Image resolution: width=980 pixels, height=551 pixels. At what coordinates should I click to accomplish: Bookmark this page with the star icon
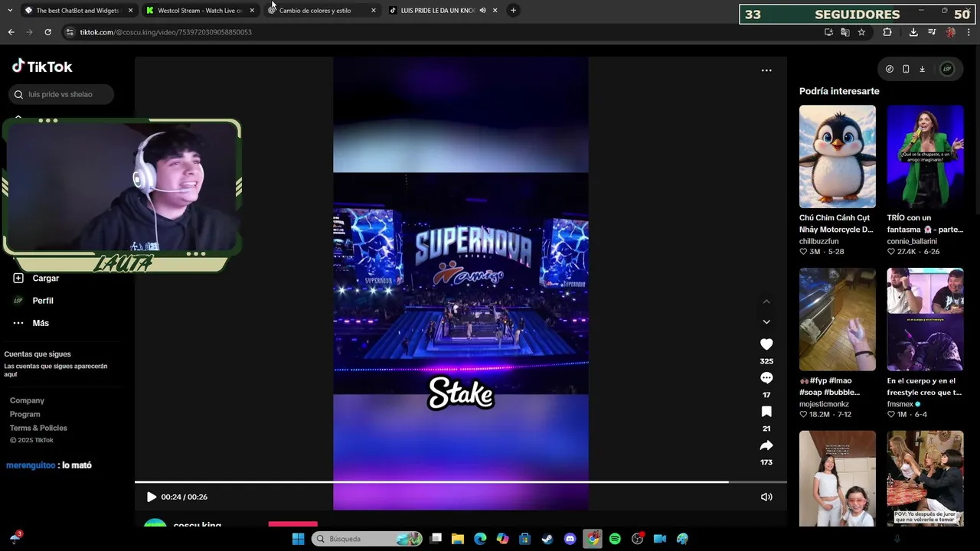861,32
